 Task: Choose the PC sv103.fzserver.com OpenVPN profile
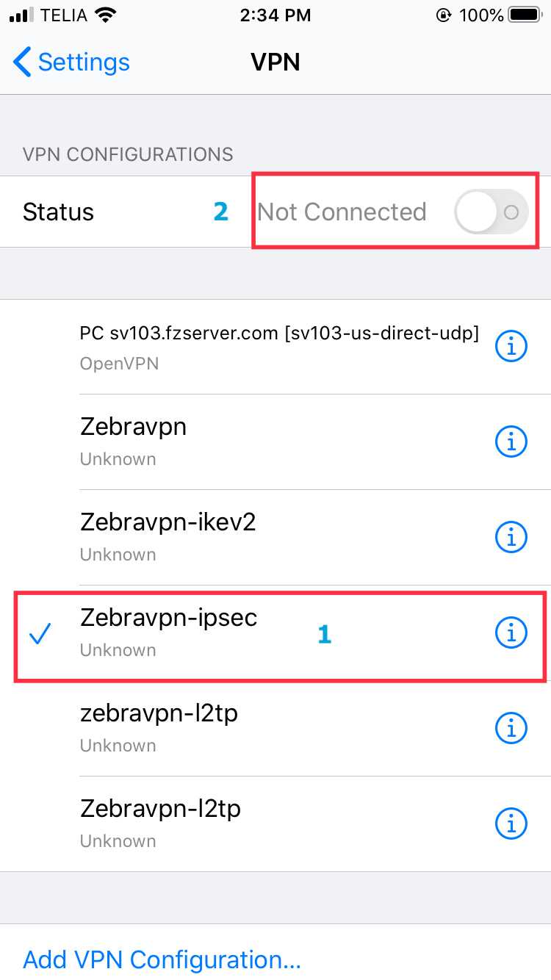point(279,345)
